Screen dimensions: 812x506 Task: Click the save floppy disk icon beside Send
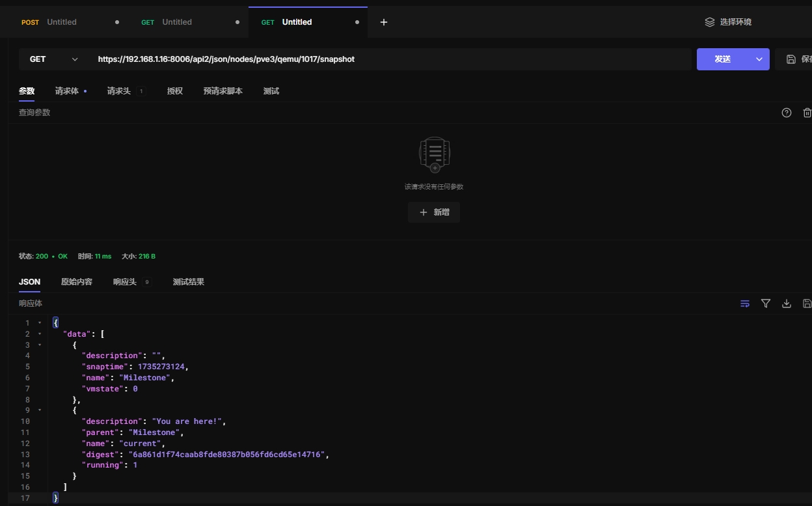(791, 59)
